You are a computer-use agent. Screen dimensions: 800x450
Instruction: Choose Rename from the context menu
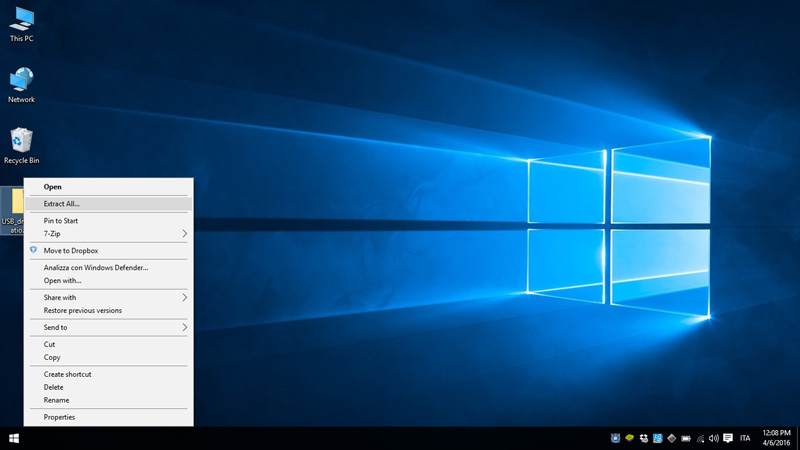click(x=109, y=400)
